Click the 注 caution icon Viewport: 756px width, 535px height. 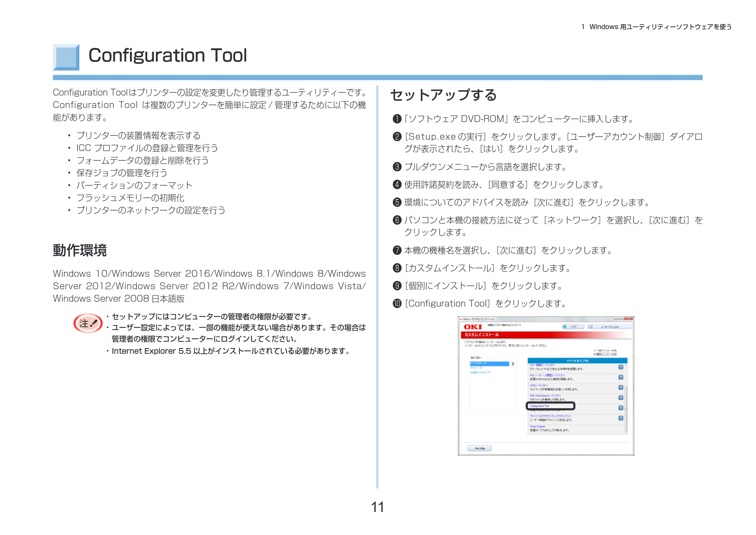tap(88, 323)
